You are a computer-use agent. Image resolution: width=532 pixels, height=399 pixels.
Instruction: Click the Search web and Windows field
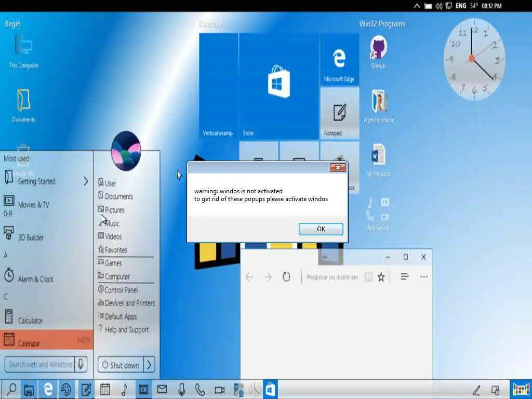(39, 364)
